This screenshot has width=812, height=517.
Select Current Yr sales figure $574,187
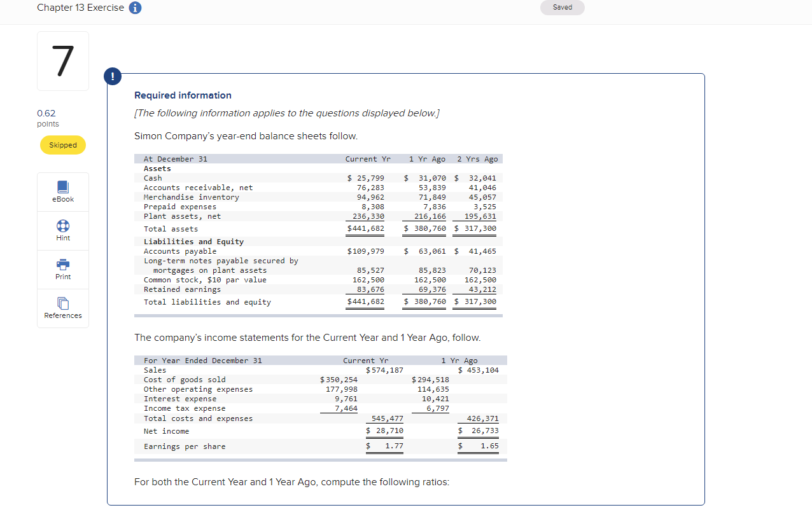(384, 370)
